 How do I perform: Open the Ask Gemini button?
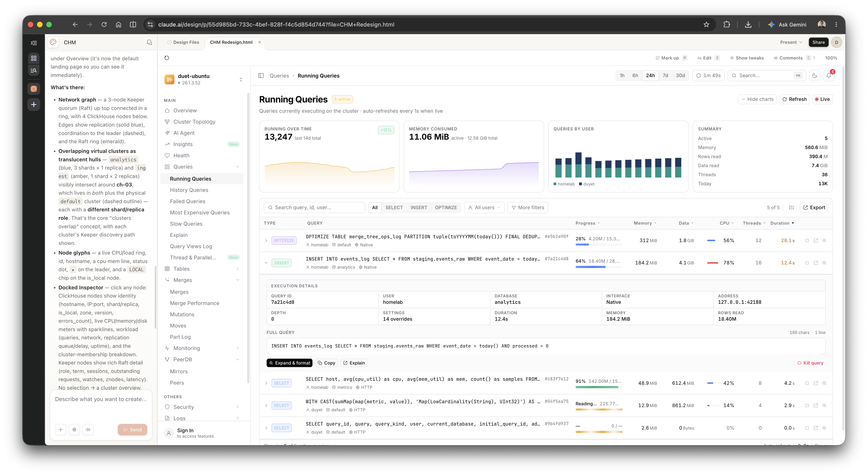pyautogui.click(x=787, y=25)
